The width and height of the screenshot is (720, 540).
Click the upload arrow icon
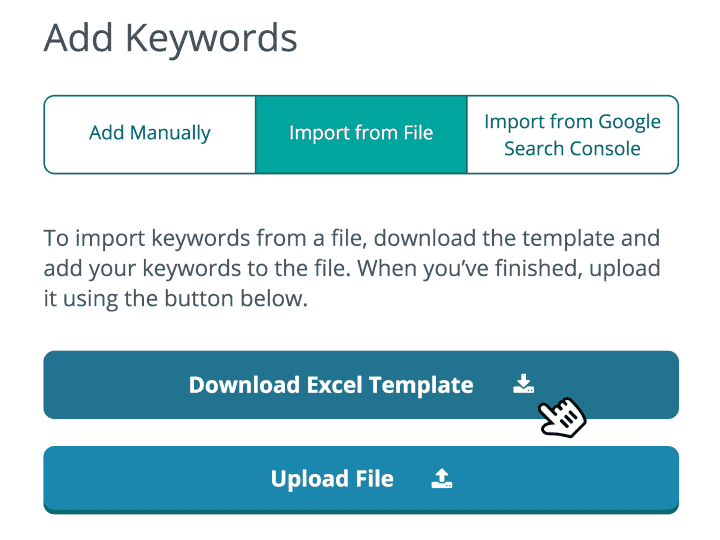coord(442,479)
